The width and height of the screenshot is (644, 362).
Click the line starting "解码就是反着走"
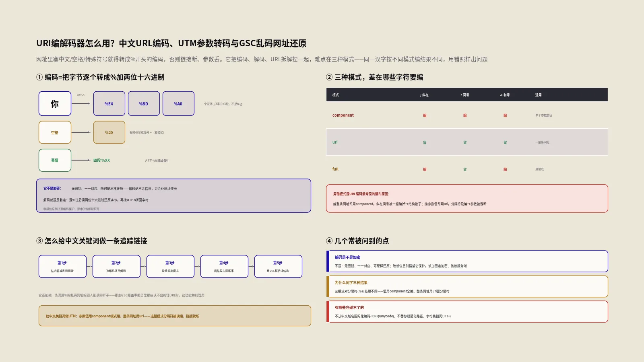96,200
